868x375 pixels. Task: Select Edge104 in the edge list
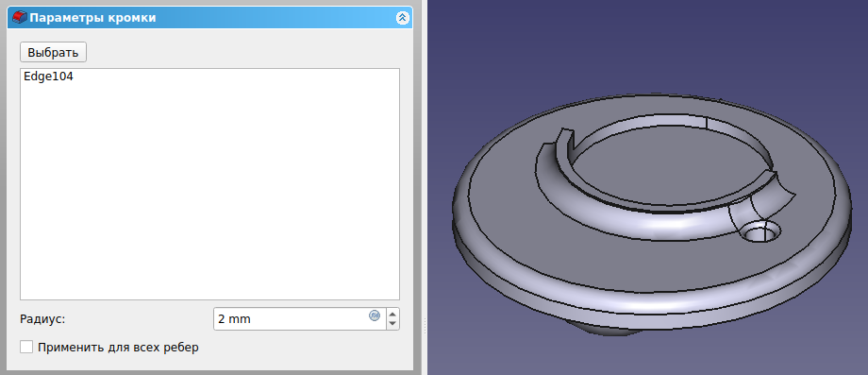click(49, 77)
